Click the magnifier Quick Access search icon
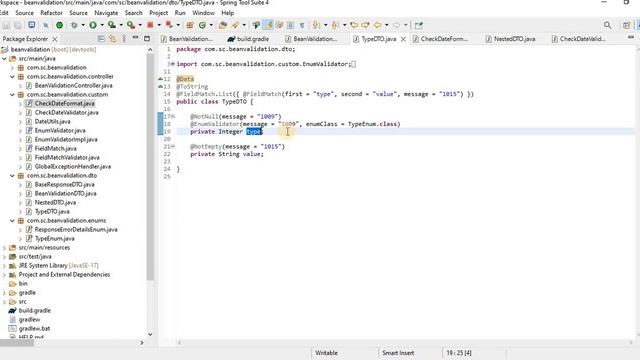The image size is (640, 360). [x=607, y=25]
